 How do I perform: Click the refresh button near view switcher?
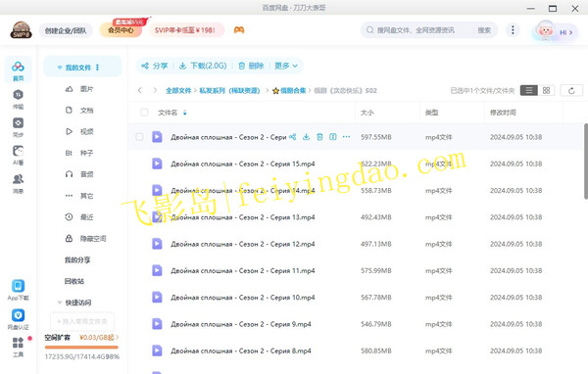(571, 90)
